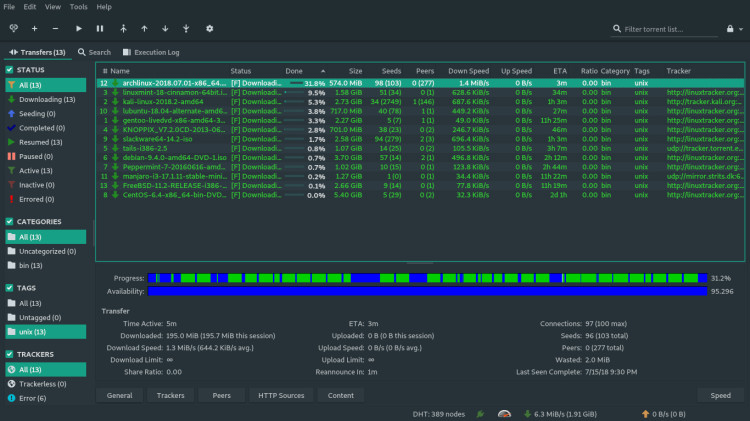Click the delete torrent minus icon
Viewport: 750px width, 421px height.
coord(55,29)
